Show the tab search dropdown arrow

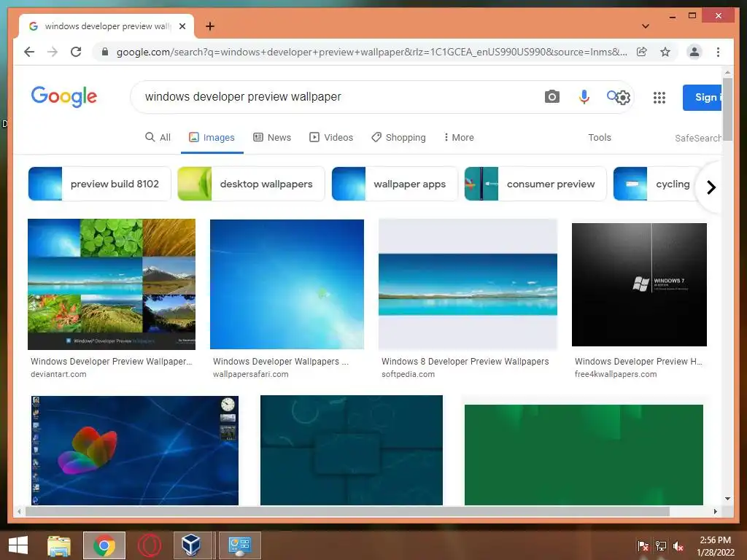click(646, 26)
